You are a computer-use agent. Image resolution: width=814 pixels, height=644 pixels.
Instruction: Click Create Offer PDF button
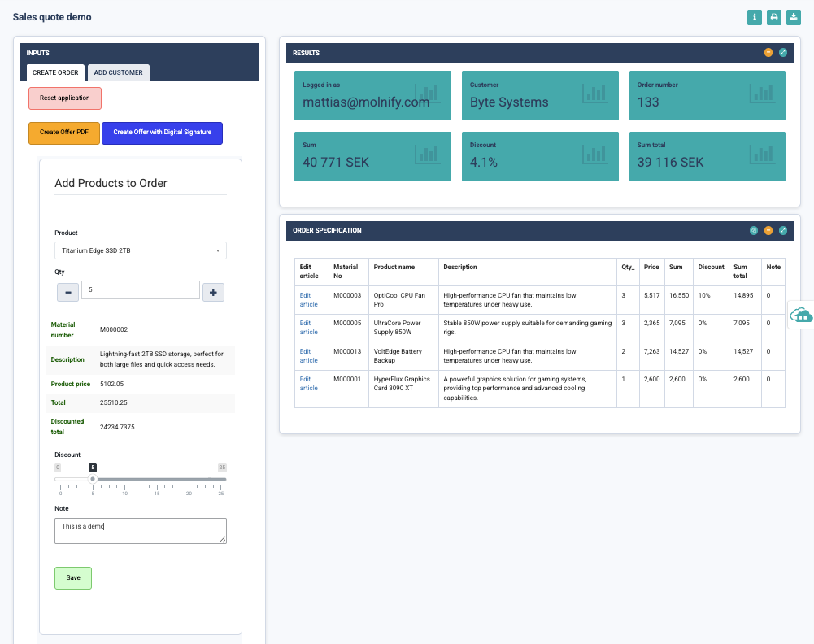[x=64, y=133]
